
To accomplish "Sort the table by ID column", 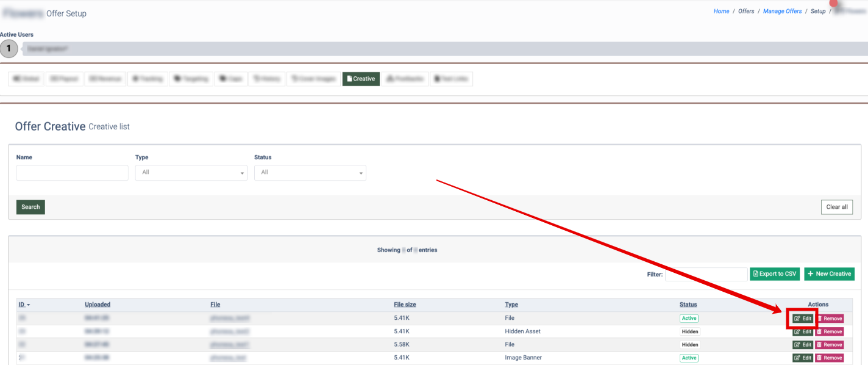I will click(x=24, y=305).
